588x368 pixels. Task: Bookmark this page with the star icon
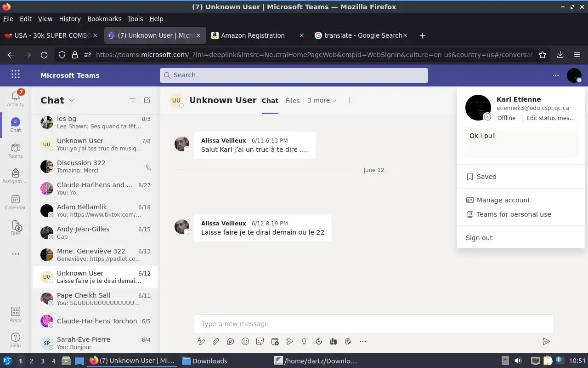tap(543, 55)
